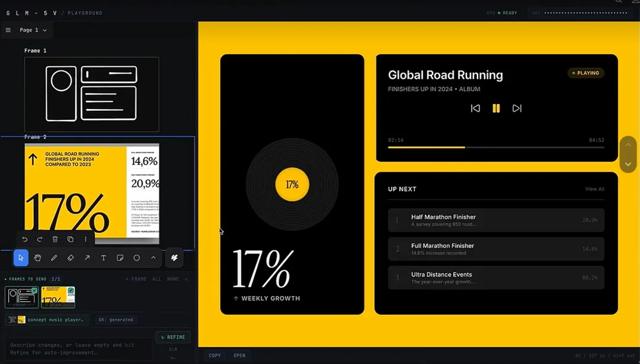
Task: Toggle Frame 2 checkbox in frames to send
Action: (71, 291)
